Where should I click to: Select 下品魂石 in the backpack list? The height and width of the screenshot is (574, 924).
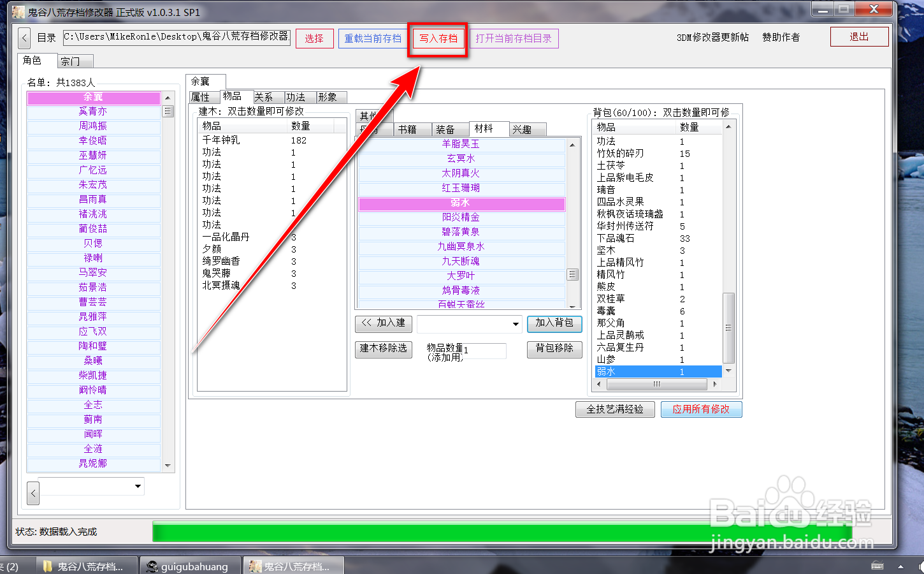point(658,239)
